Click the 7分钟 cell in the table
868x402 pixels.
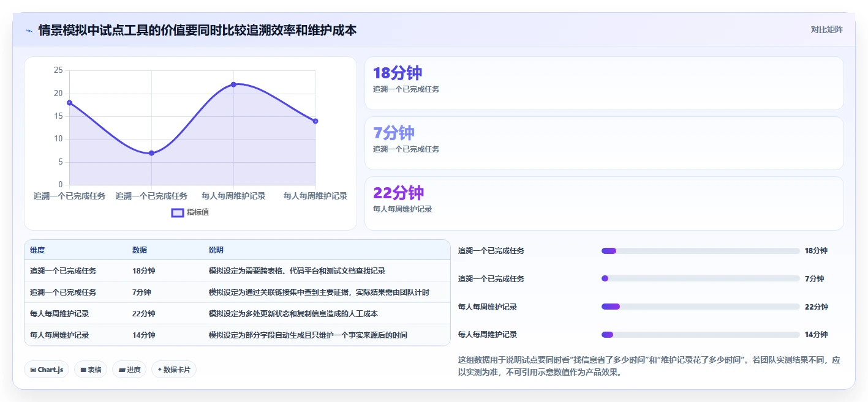(142, 292)
